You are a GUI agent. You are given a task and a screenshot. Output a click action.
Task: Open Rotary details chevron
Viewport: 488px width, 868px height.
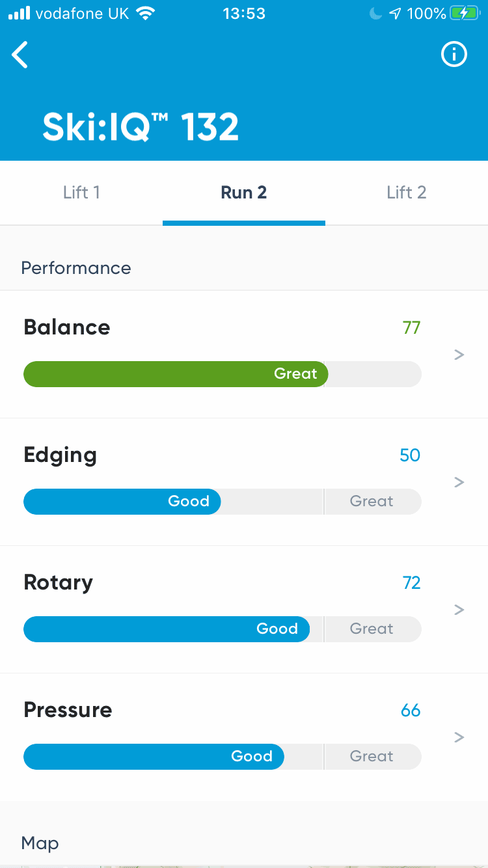pos(459,610)
